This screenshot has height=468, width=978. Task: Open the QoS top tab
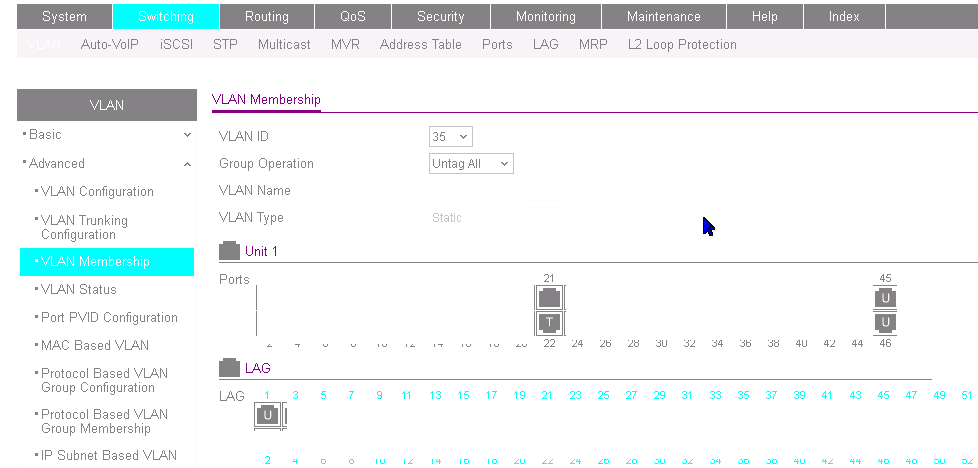(353, 17)
